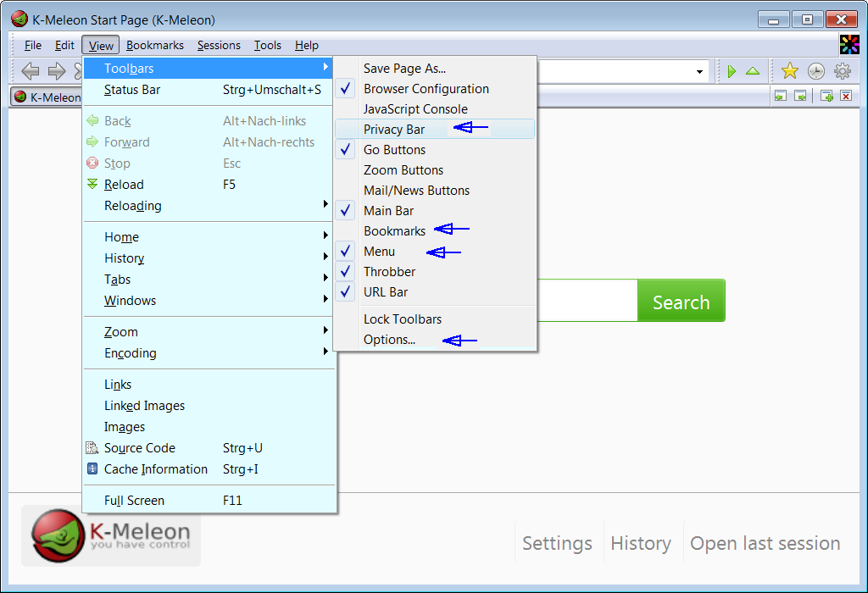Viewport: 868px width, 593px height.
Task: Open bookmarks via the star icon
Action: tap(789, 71)
